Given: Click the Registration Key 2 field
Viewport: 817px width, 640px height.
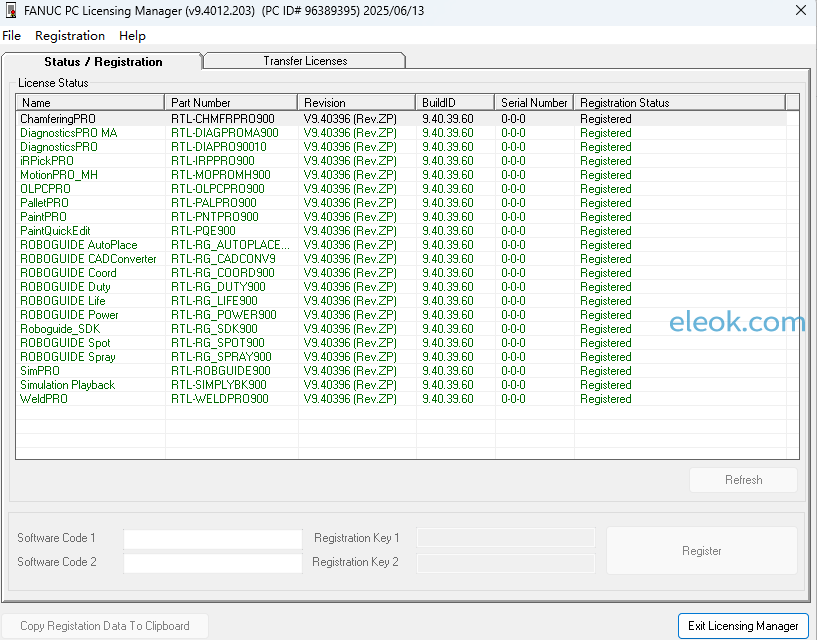Looking at the screenshot, I should [506, 563].
